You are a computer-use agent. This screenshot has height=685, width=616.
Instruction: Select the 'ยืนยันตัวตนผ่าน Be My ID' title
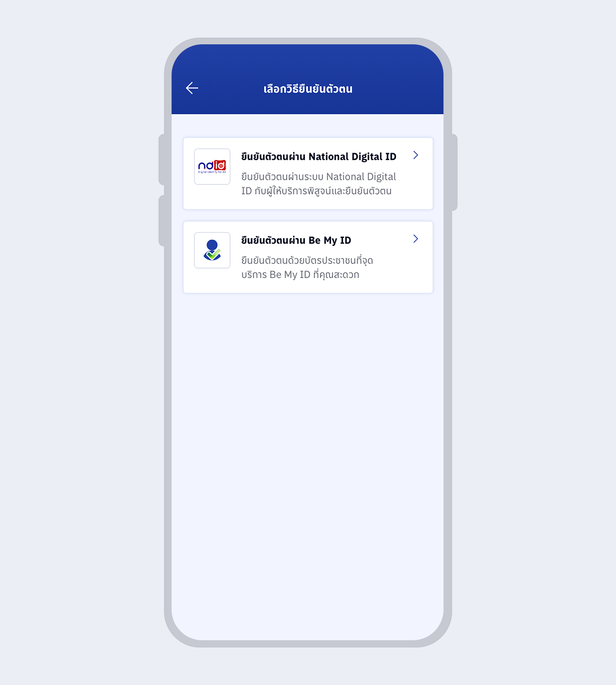296,240
